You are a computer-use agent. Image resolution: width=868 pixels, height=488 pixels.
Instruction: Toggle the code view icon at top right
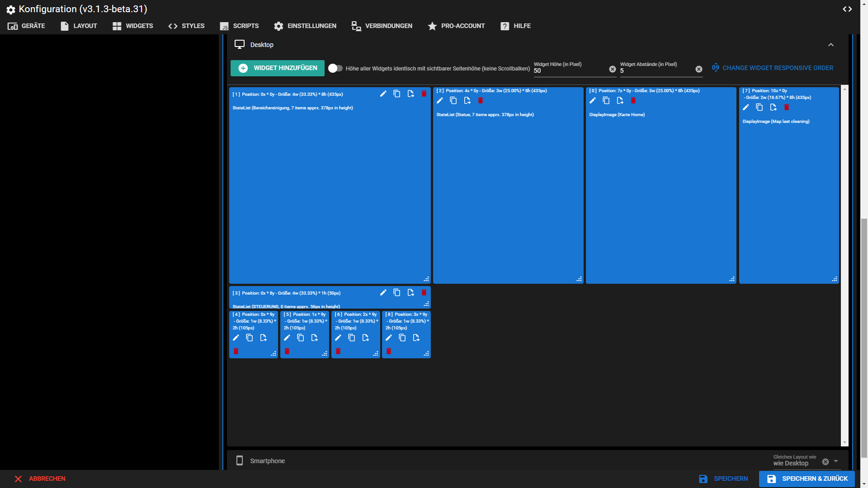point(847,9)
